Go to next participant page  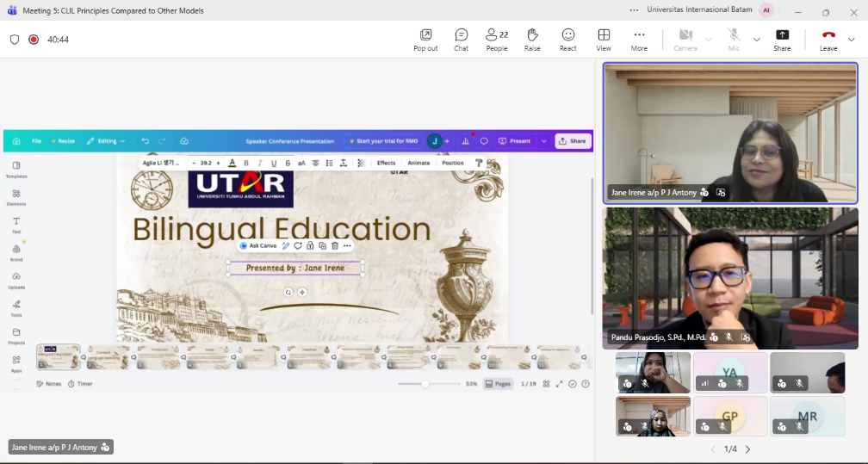click(x=747, y=449)
